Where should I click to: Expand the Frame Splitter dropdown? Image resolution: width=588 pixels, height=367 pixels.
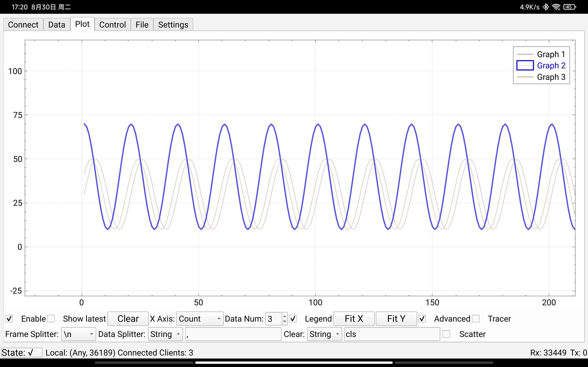78,334
